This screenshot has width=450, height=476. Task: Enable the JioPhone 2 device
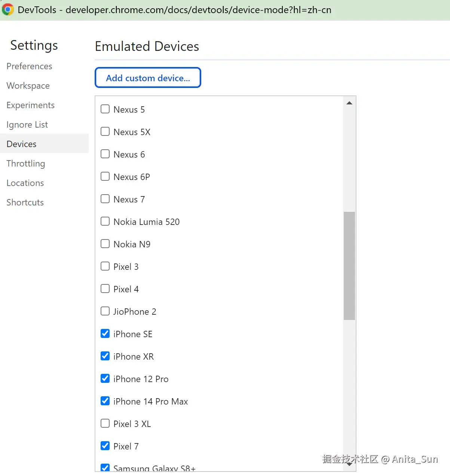pos(105,311)
